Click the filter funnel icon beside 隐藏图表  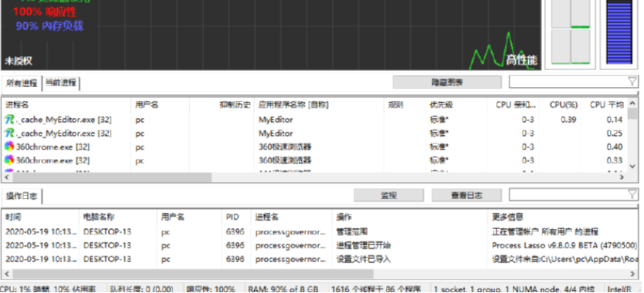pyautogui.click(x=632, y=82)
